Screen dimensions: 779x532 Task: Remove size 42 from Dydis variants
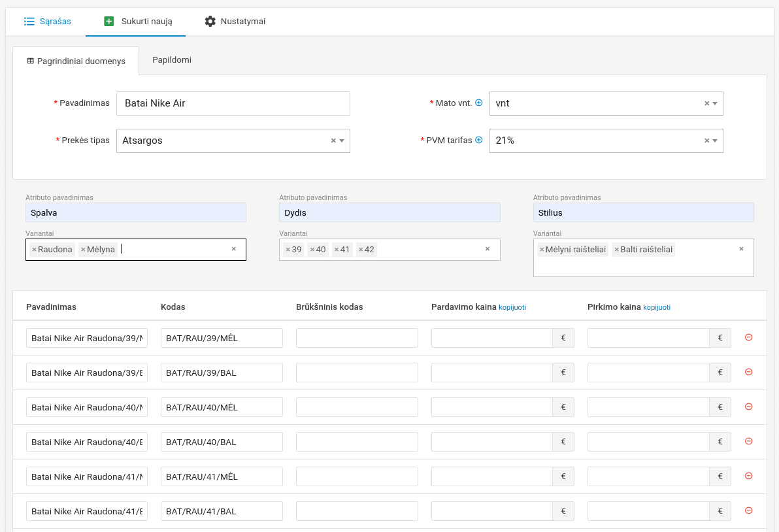[x=361, y=250]
